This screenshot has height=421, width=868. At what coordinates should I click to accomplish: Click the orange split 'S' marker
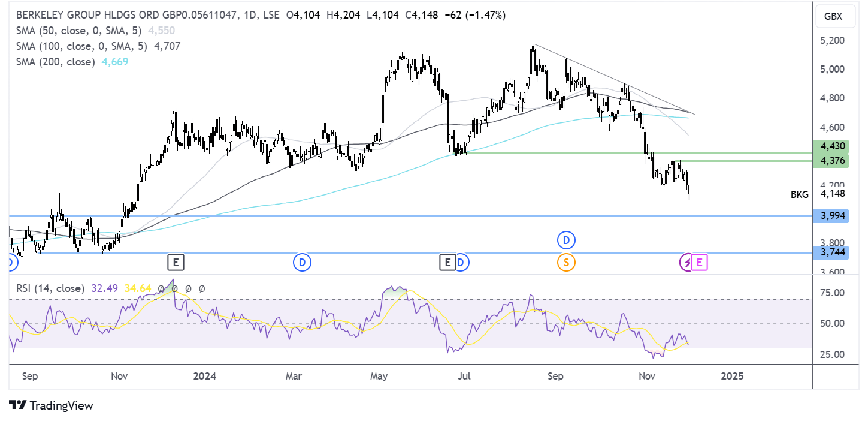[565, 262]
